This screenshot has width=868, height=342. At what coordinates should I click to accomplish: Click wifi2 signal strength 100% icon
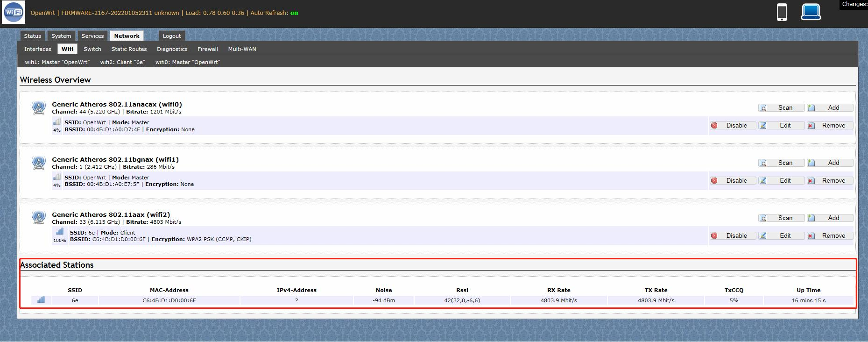(60, 232)
